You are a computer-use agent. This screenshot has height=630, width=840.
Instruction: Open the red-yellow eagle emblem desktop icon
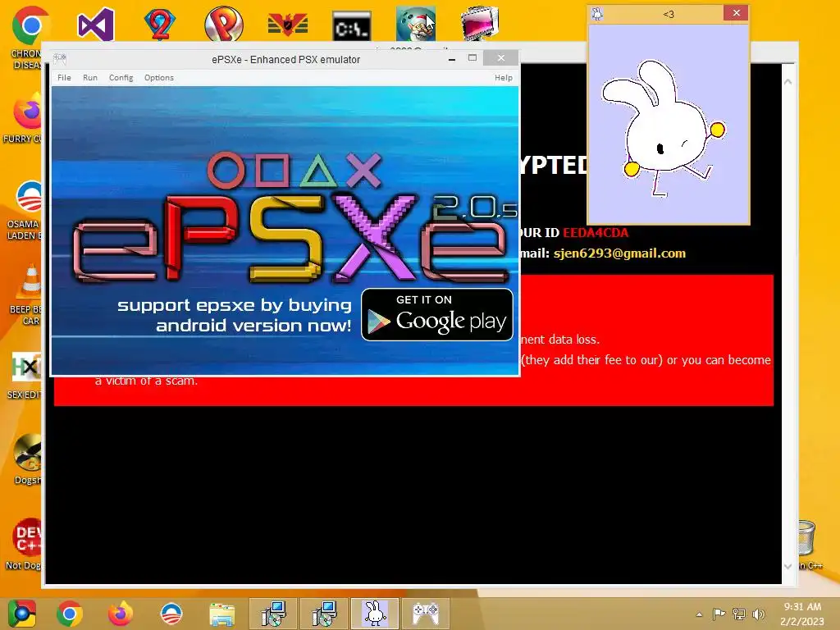click(x=288, y=25)
